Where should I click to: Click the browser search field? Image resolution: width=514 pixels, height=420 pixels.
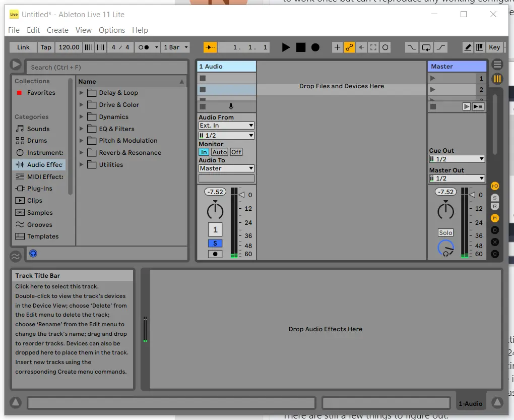point(107,68)
